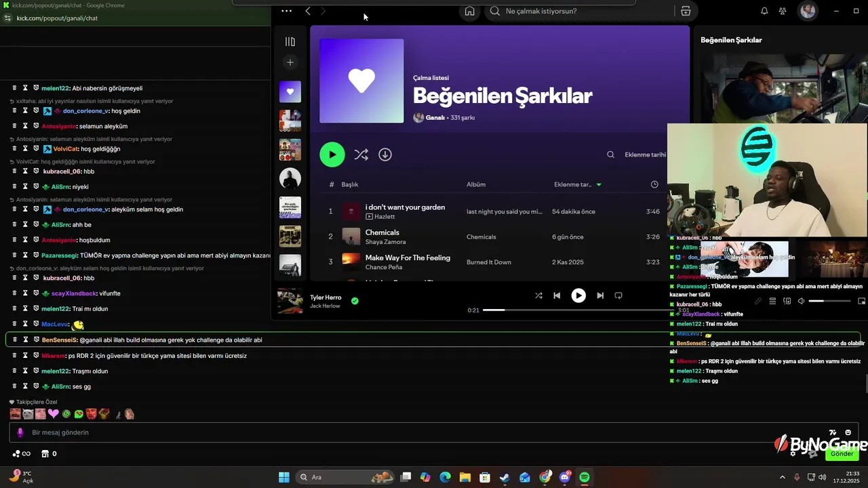Image resolution: width=868 pixels, height=488 pixels.
Task: Skip to next track
Action: (x=600, y=296)
